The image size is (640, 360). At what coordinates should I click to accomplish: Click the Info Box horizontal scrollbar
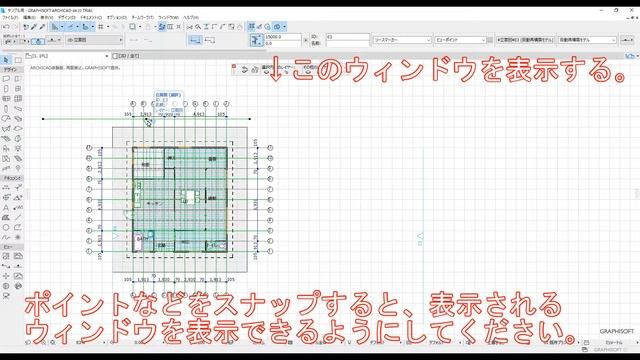[x=135, y=50]
